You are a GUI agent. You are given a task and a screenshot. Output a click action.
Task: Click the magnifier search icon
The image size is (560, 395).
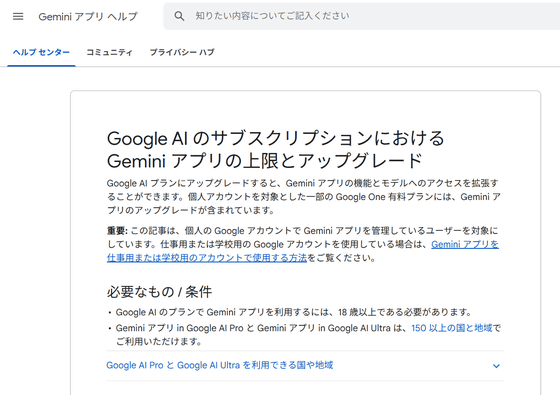pos(179,16)
